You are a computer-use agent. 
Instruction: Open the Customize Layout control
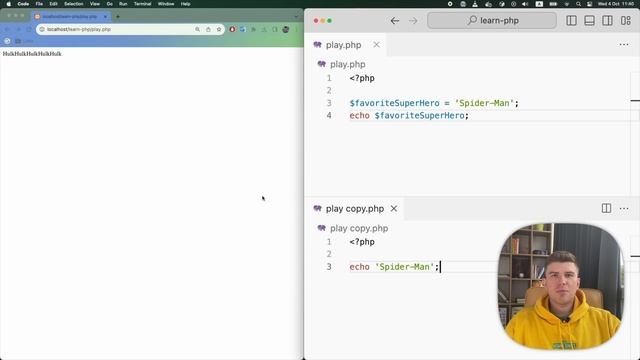click(x=626, y=20)
